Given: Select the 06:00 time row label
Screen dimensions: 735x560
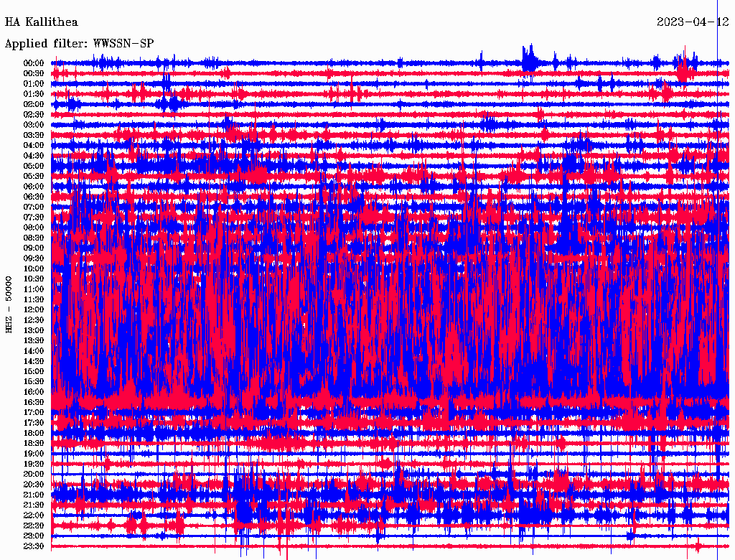Looking at the screenshot, I should point(34,186).
